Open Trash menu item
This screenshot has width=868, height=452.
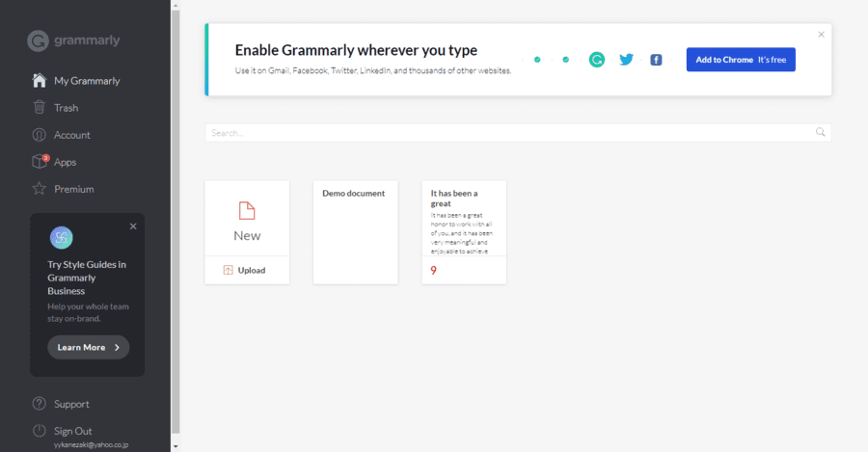click(66, 108)
